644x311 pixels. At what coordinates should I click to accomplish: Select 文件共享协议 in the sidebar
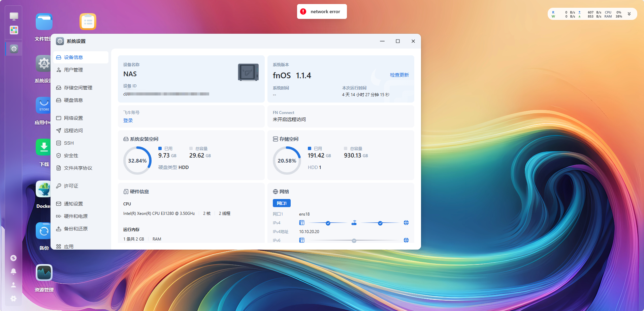[x=81, y=168]
